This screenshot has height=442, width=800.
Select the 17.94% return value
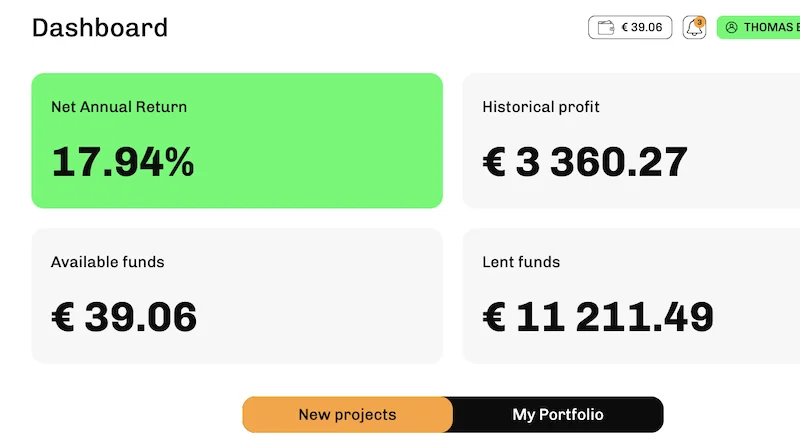[123, 162]
